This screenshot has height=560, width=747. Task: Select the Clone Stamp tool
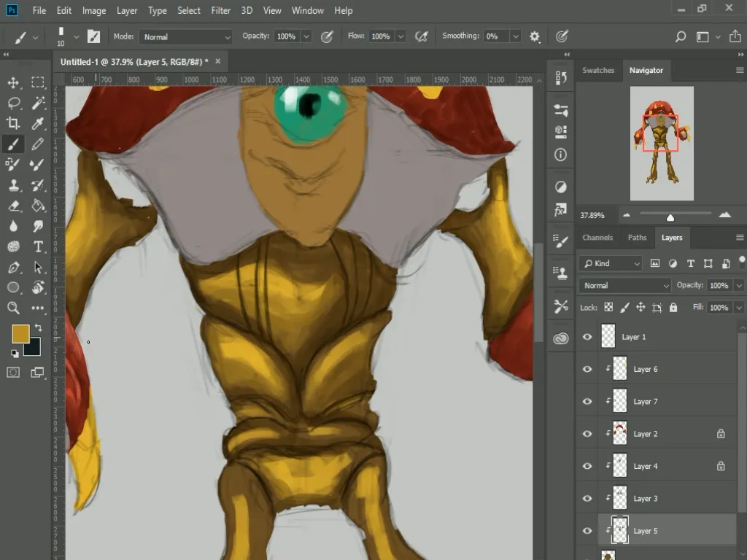pos(13,184)
